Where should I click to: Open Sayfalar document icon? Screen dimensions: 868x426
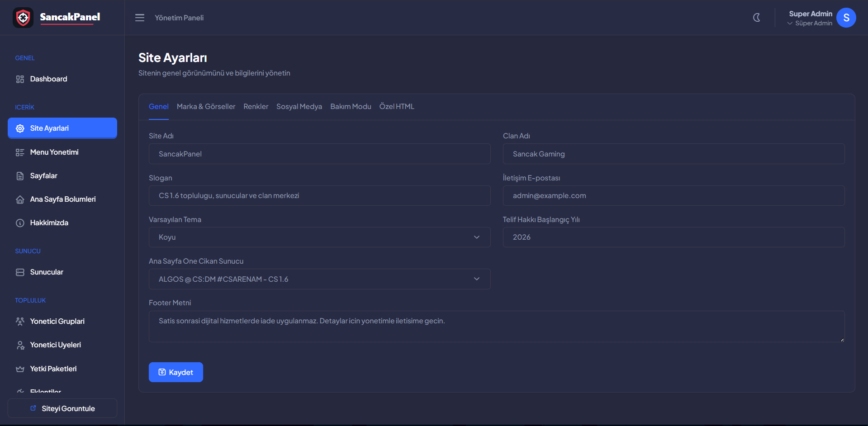[x=20, y=176]
